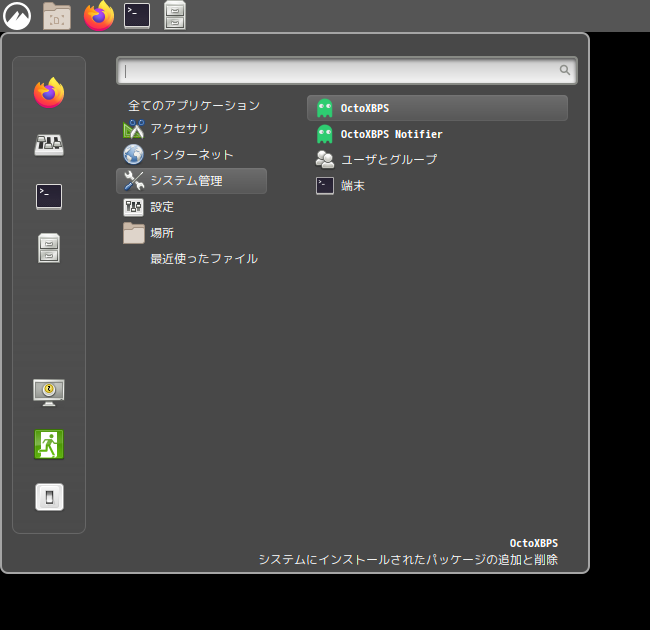Viewport: 650px width, 630px height.
Task: Launch Firefox from the favorites sidebar
Action: point(49,92)
